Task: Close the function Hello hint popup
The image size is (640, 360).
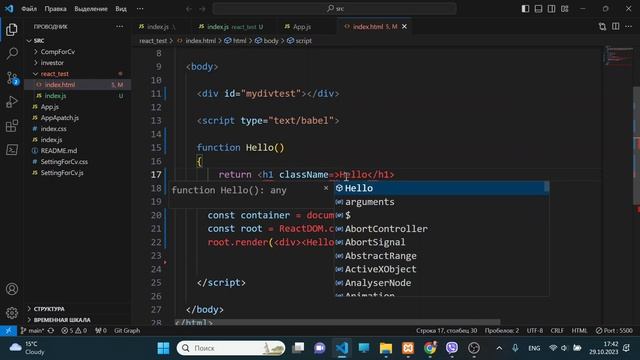Action: (326, 188)
